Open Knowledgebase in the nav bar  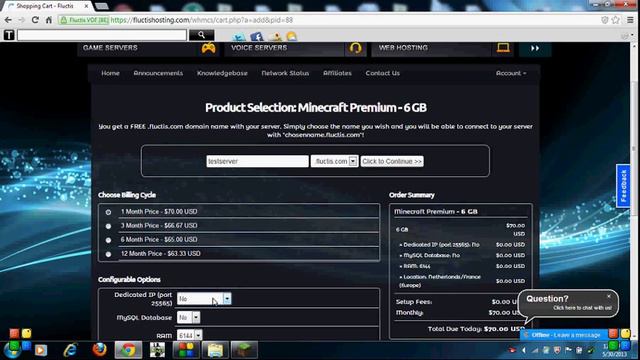point(222,73)
